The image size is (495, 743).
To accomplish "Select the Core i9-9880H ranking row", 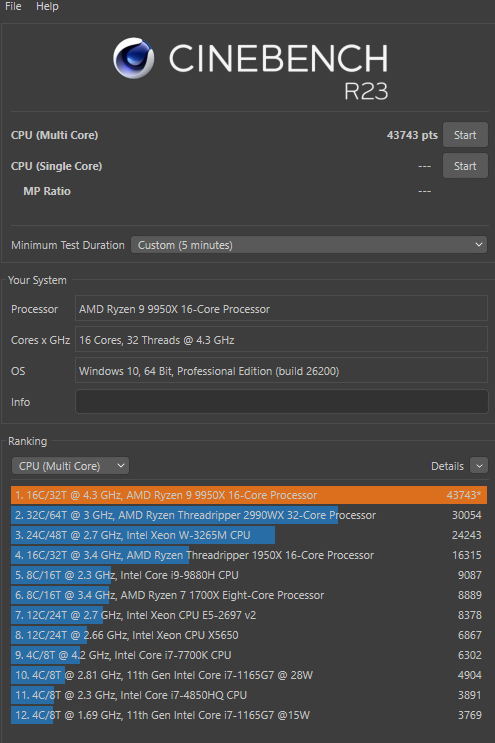I will click(249, 575).
